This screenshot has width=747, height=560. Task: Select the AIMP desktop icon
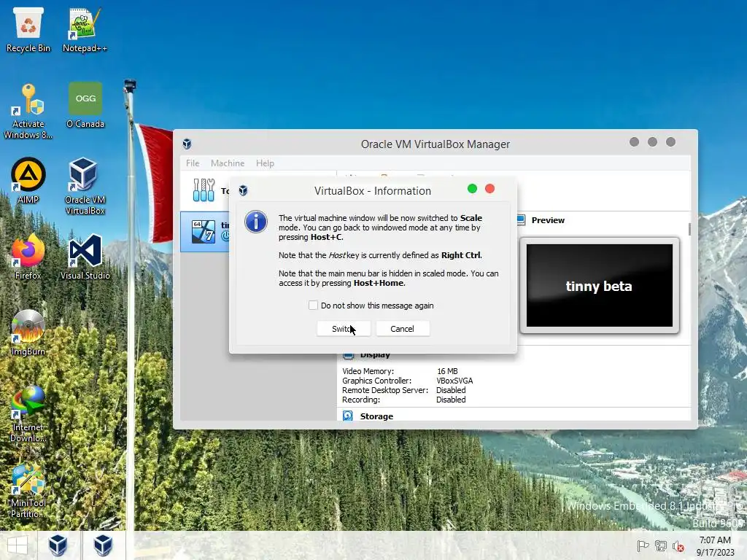pos(28,181)
